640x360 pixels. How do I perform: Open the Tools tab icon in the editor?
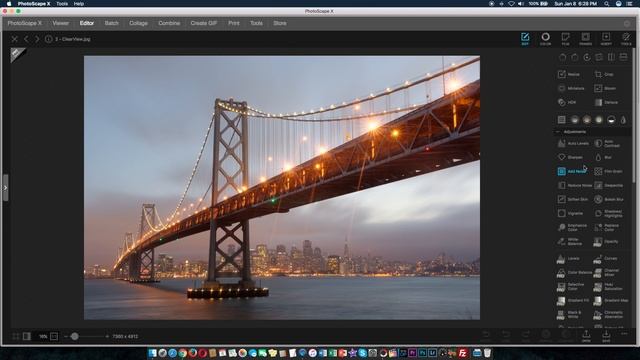(x=626, y=39)
